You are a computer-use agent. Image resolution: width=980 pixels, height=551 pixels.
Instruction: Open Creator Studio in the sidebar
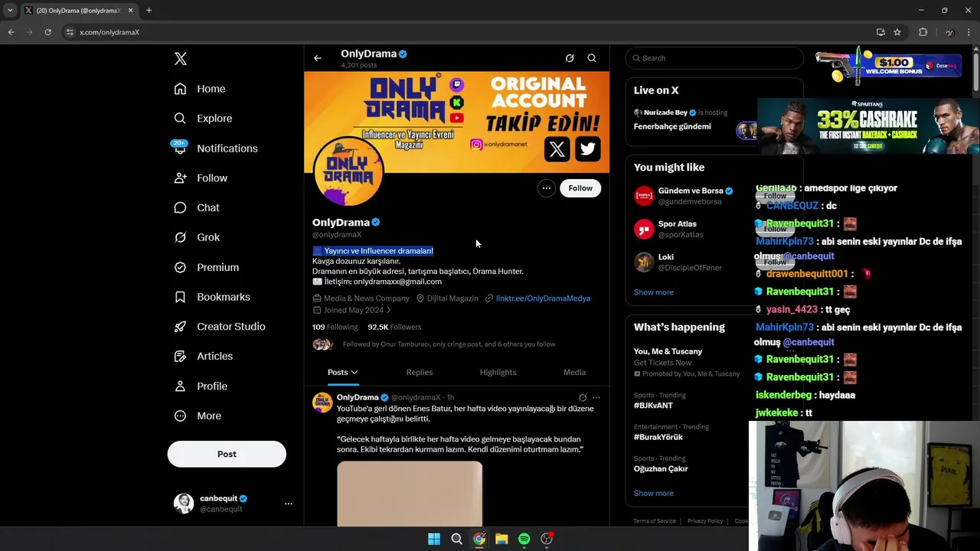tap(220, 327)
